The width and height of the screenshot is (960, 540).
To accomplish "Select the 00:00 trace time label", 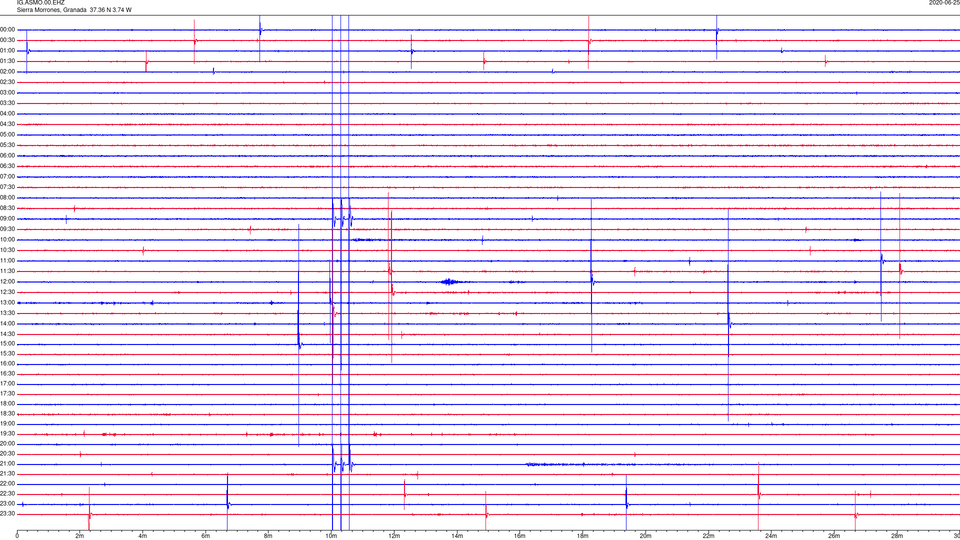I will point(7,29).
